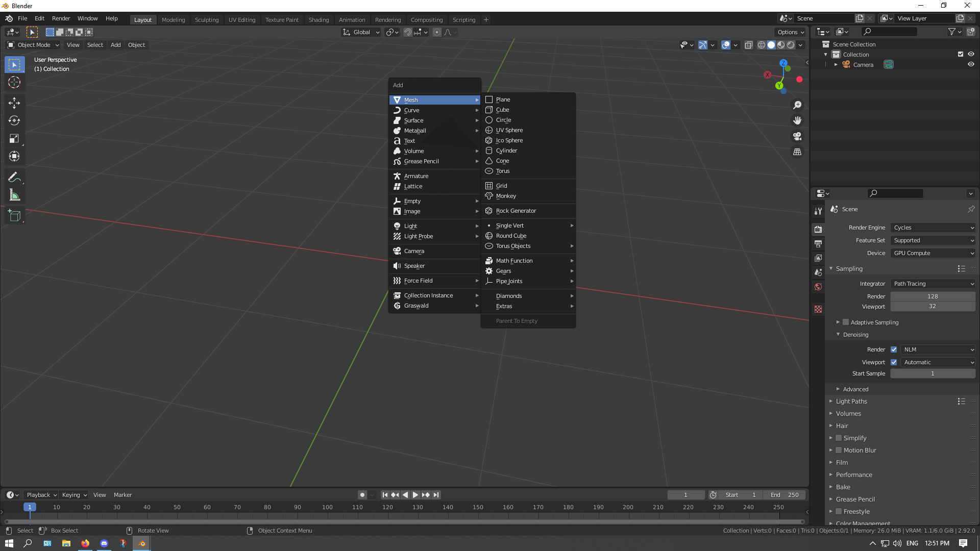Viewport: 980px width, 551px height.
Task: Adjust the Render samples value of 128
Action: (x=933, y=296)
